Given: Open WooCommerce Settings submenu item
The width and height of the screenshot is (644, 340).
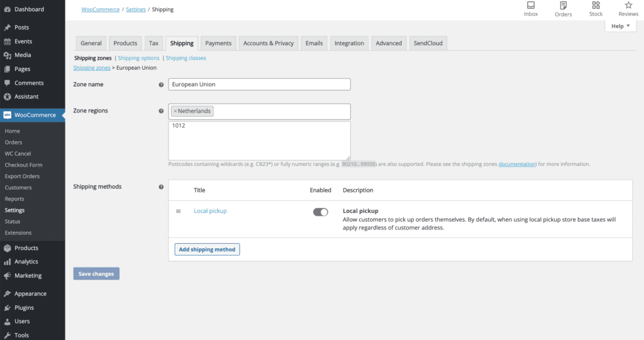Looking at the screenshot, I should click(x=15, y=210).
